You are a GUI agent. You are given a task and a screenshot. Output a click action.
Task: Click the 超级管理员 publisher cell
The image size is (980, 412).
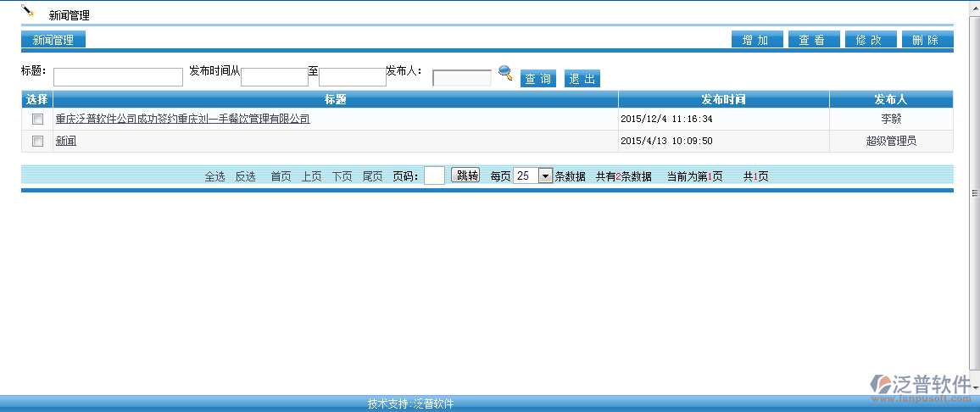pyautogui.click(x=891, y=142)
